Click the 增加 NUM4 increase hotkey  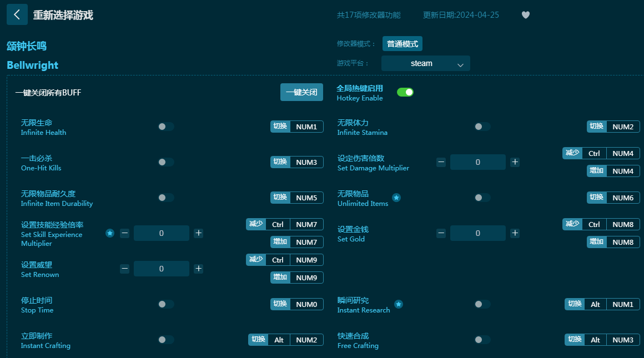(613, 171)
